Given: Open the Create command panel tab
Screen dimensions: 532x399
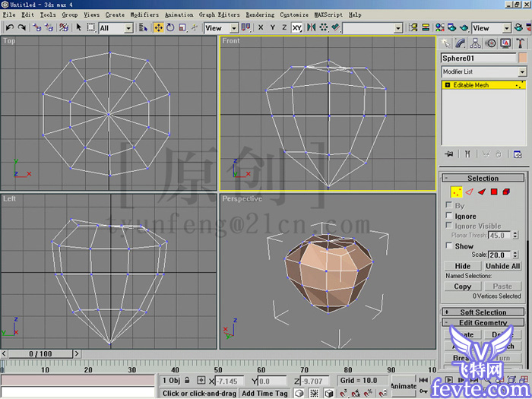Looking at the screenshot, I should [445, 43].
